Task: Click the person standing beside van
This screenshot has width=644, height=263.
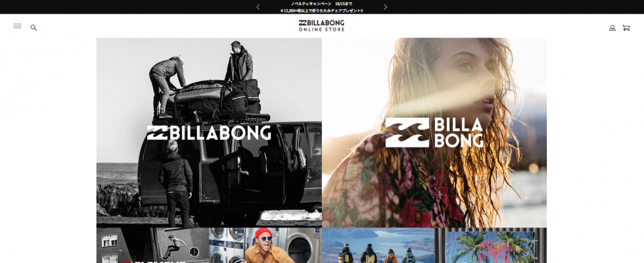Action: 176,183
